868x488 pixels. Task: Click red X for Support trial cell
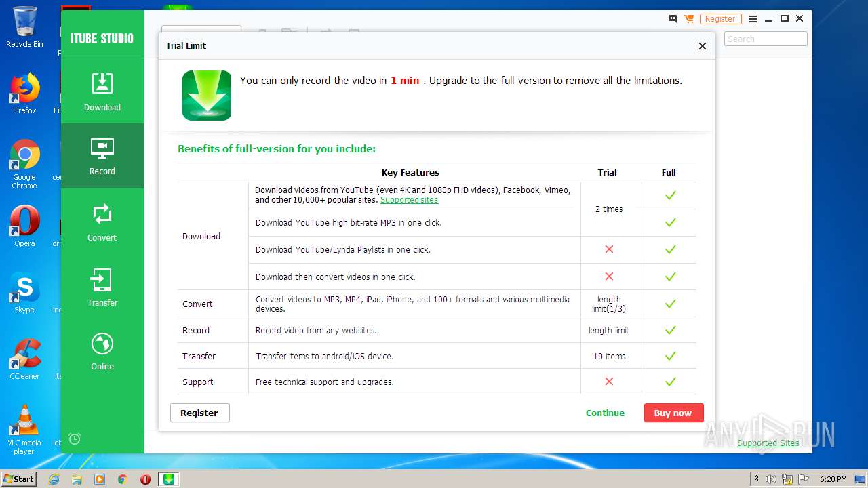[x=609, y=382]
